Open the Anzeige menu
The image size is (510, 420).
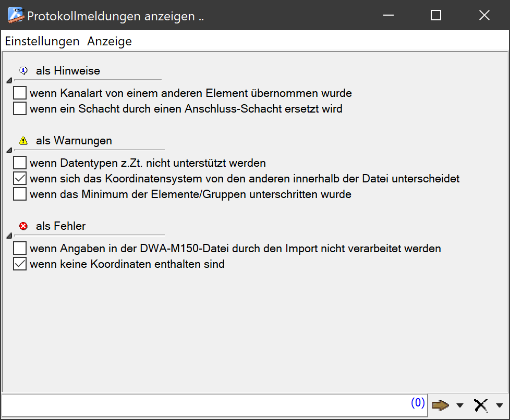[x=110, y=41]
